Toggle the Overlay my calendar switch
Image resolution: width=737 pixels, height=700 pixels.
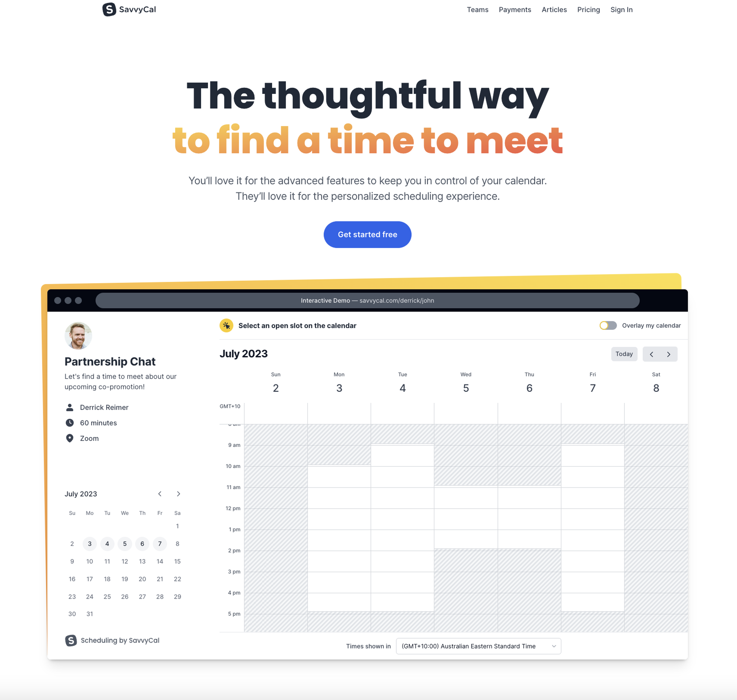coord(606,325)
